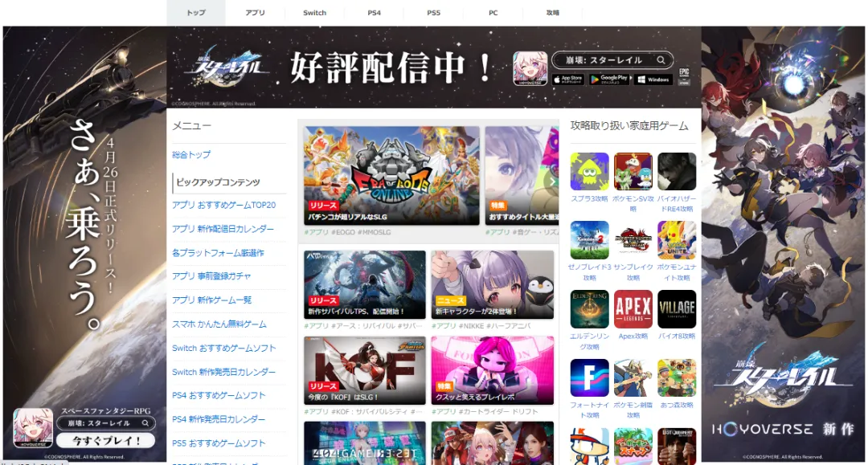
Task: Open the Apex Legends red icon
Action: pos(633,309)
